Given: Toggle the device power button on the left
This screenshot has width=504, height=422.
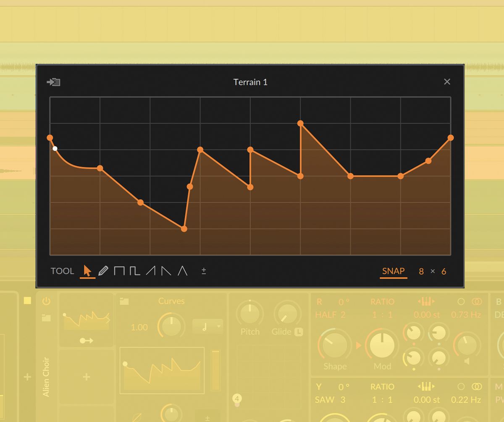Looking at the screenshot, I should pos(46,301).
